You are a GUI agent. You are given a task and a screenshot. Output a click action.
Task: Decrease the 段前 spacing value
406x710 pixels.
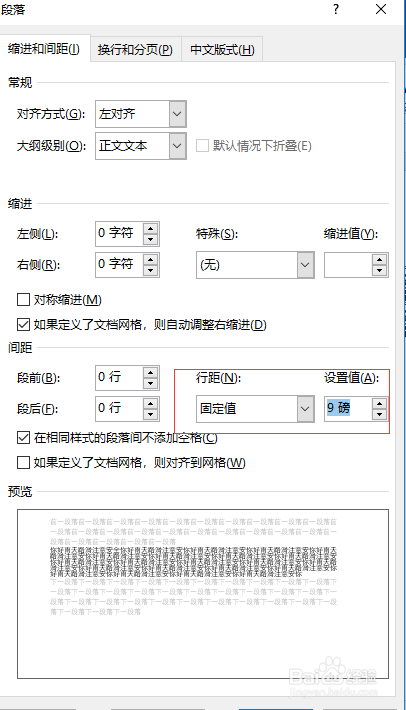151,384
